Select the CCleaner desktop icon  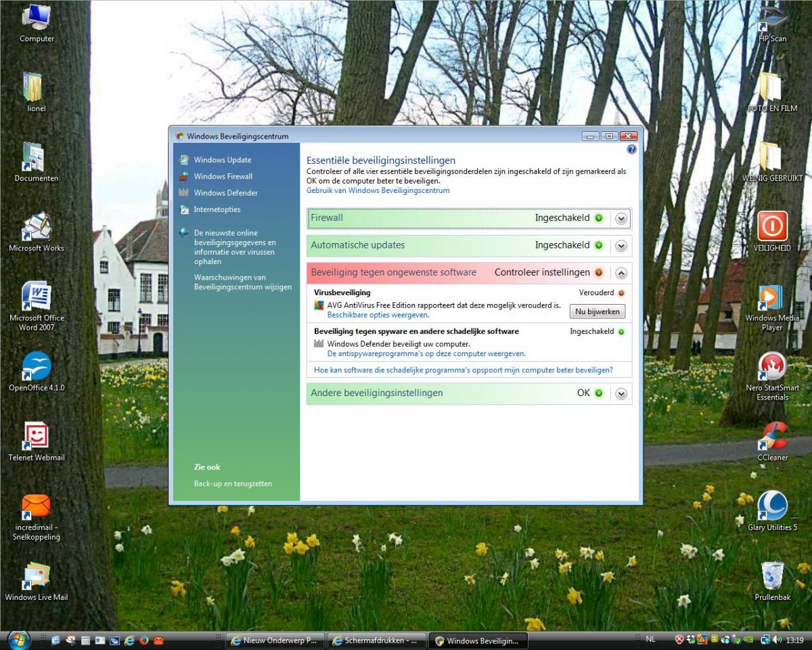[x=772, y=441]
